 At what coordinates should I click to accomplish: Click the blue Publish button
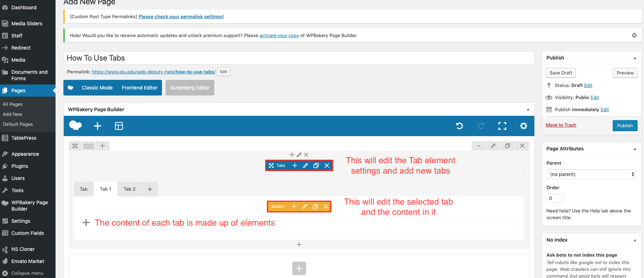[625, 125]
